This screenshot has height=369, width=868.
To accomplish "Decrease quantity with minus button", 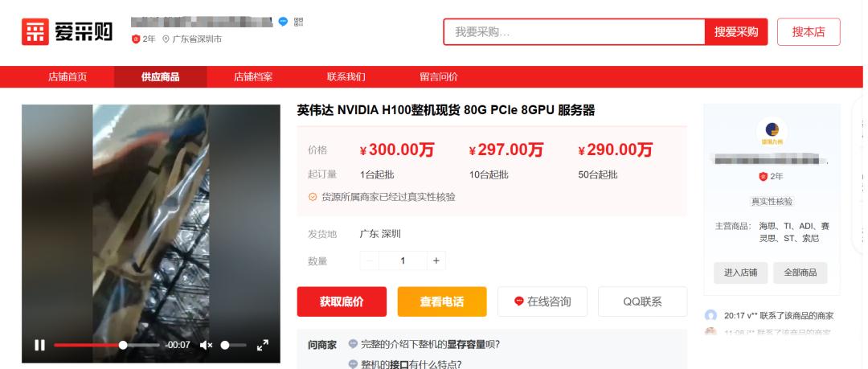I will [370, 260].
